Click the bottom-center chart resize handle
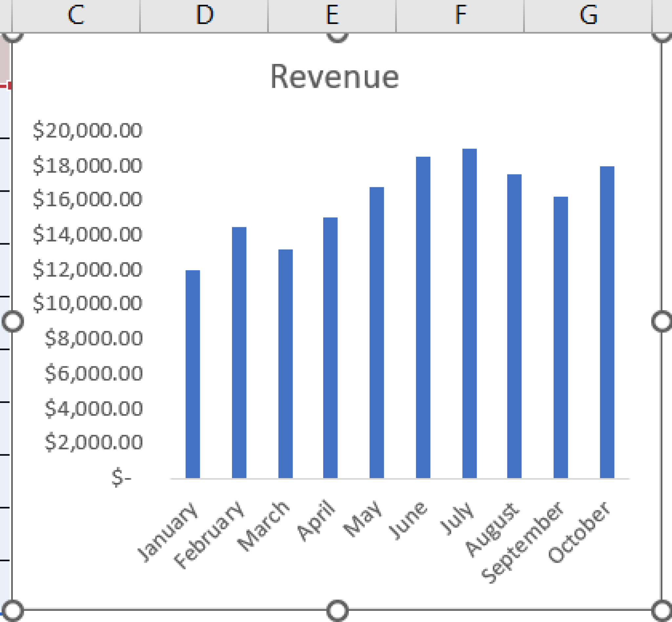Screen dimensions: 672x622 tap(338, 609)
